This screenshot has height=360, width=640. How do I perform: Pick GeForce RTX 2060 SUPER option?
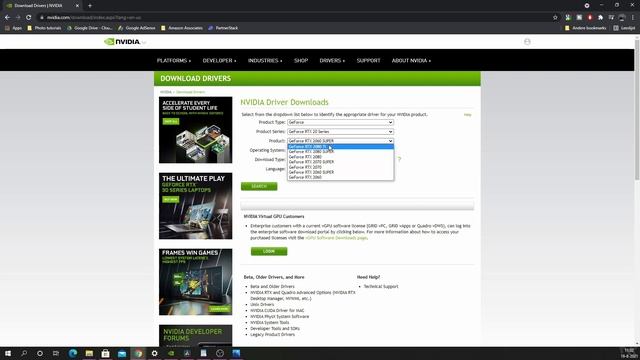click(340, 172)
